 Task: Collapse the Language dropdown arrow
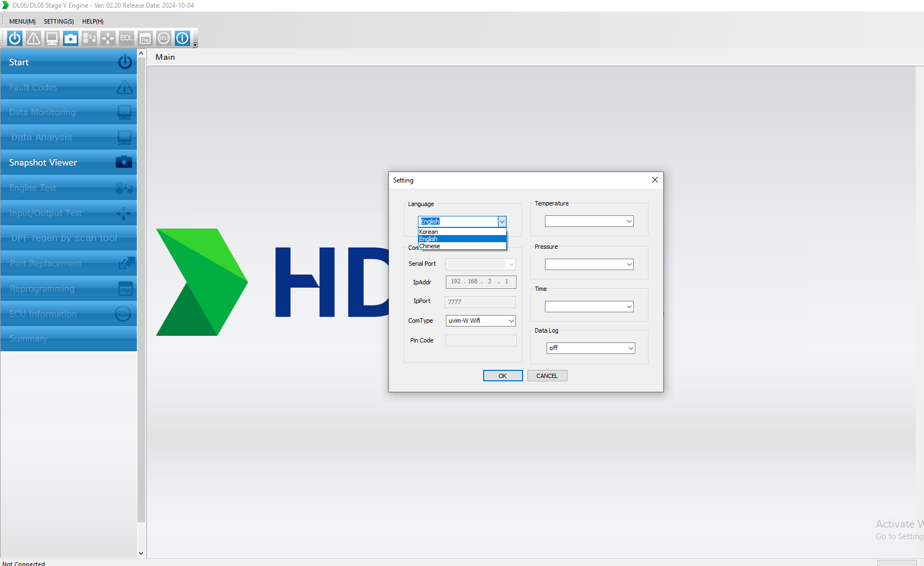coord(502,221)
